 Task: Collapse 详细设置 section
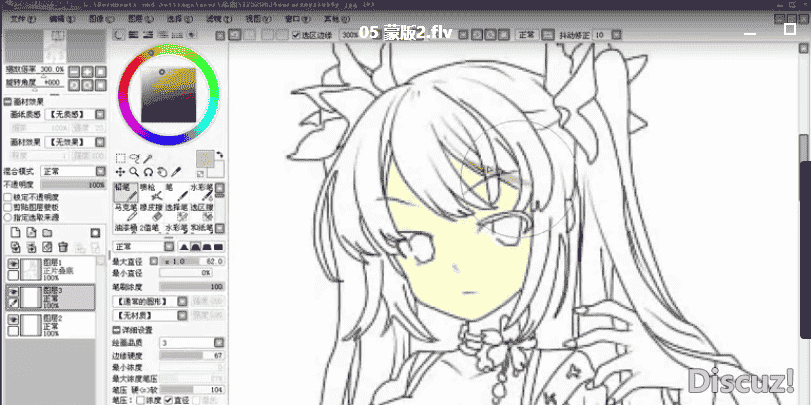[x=116, y=330]
